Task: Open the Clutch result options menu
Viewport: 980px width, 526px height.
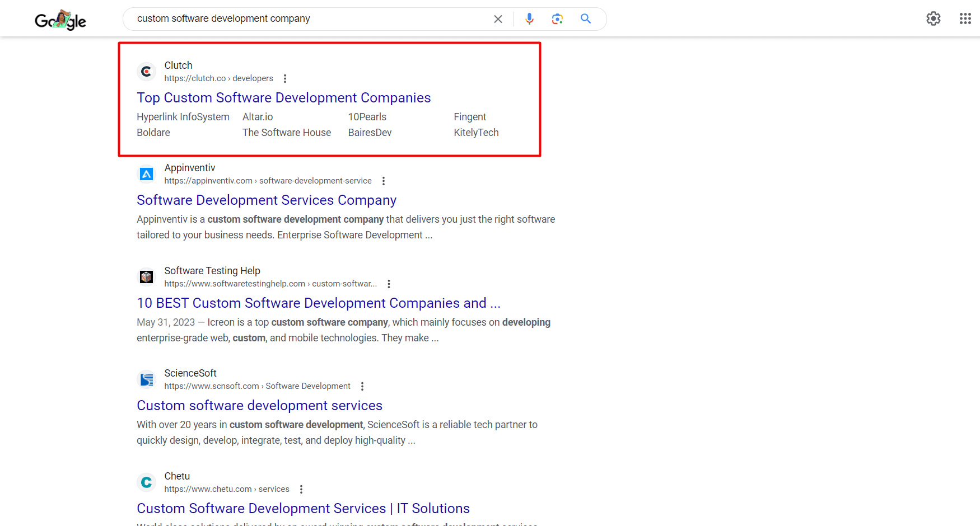Action: [x=285, y=78]
